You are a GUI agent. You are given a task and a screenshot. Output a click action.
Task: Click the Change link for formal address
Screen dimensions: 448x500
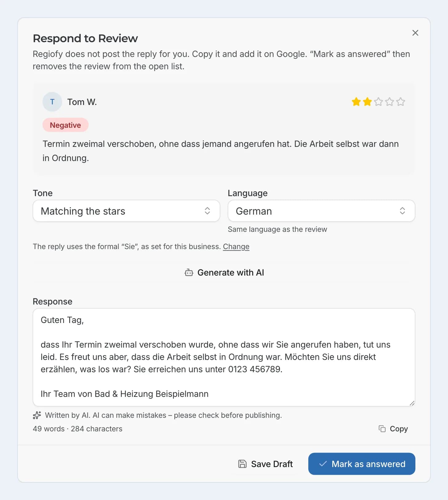coord(236,247)
